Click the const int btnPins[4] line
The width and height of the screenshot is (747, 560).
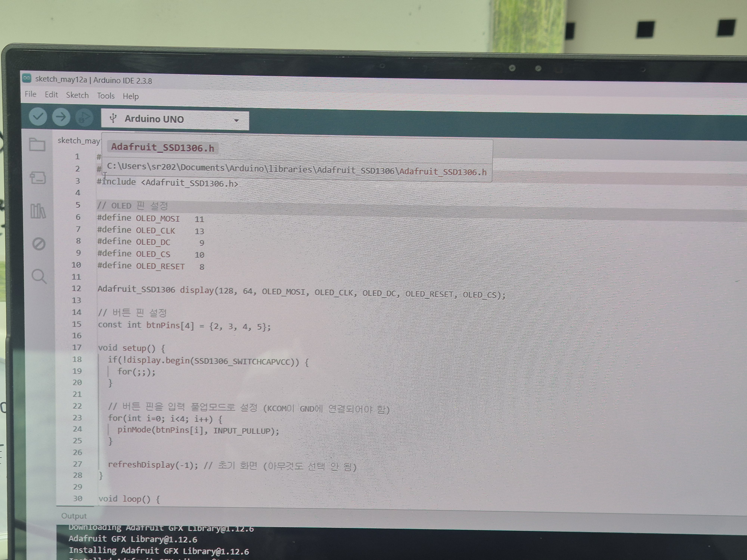point(184,325)
